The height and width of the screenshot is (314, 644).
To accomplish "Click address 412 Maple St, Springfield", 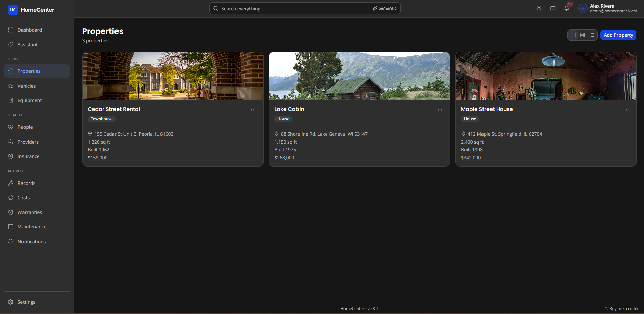I will (505, 134).
